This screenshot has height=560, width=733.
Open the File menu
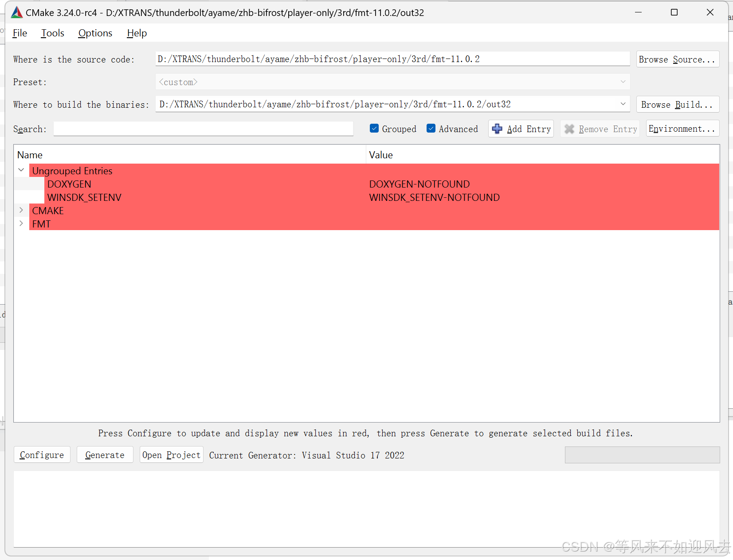pos(20,33)
